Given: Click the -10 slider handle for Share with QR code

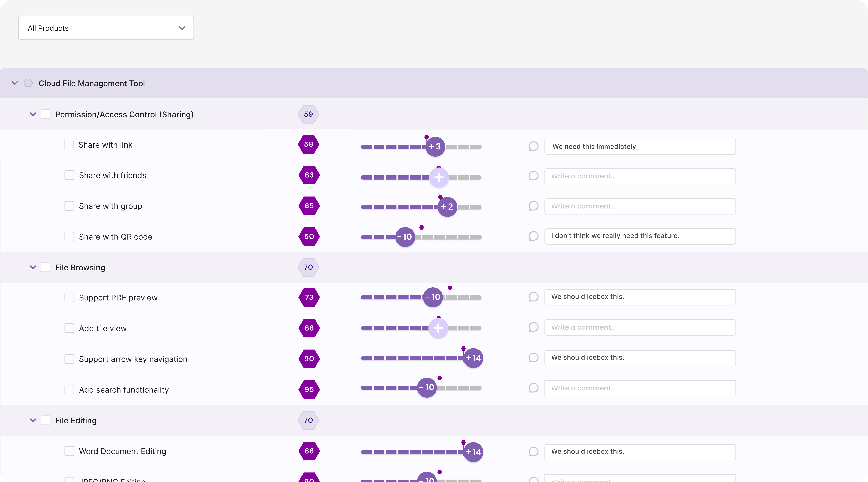Looking at the screenshot, I should (x=405, y=237).
